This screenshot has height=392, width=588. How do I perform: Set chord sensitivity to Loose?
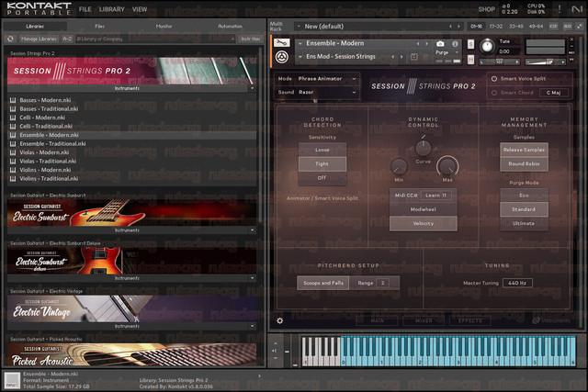[322, 150]
